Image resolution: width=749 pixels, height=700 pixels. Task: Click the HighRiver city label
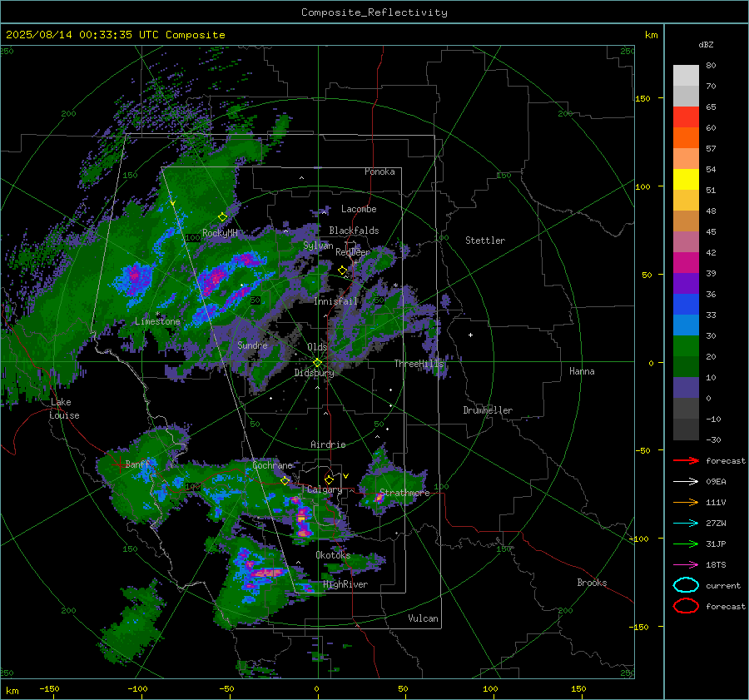345,584
